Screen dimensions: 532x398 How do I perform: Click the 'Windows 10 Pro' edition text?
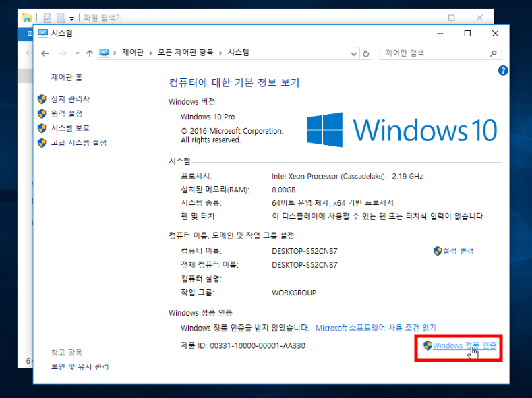(208, 117)
